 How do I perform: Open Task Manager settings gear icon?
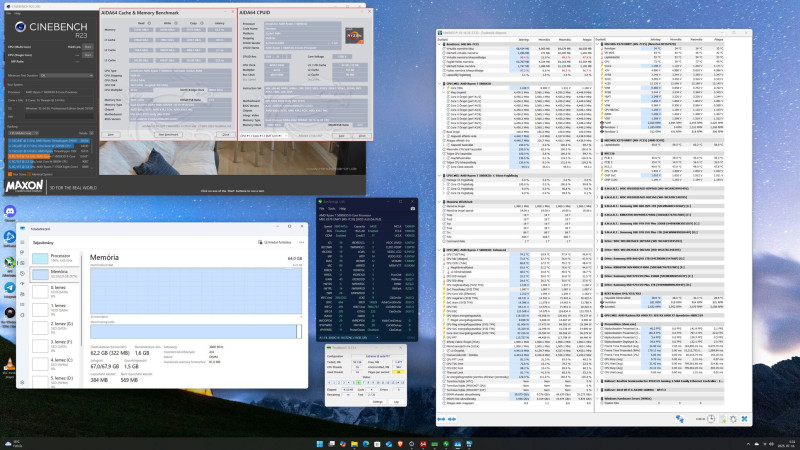pos(22,382)
